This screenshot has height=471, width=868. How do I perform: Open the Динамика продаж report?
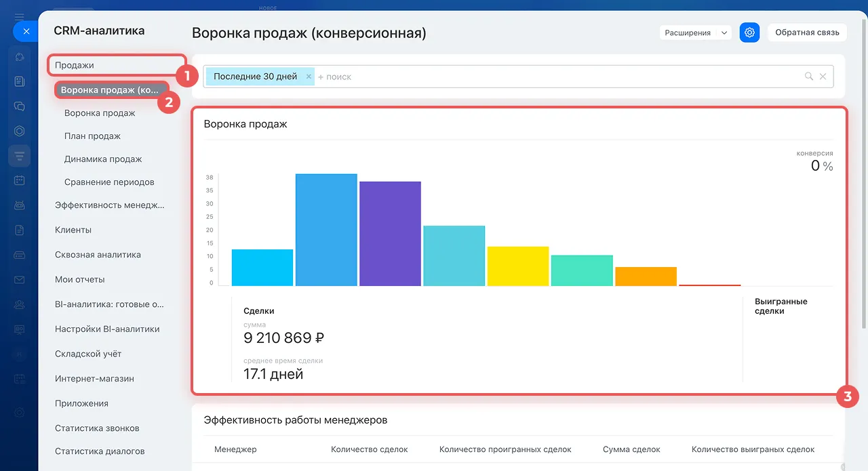coord(103,159)
